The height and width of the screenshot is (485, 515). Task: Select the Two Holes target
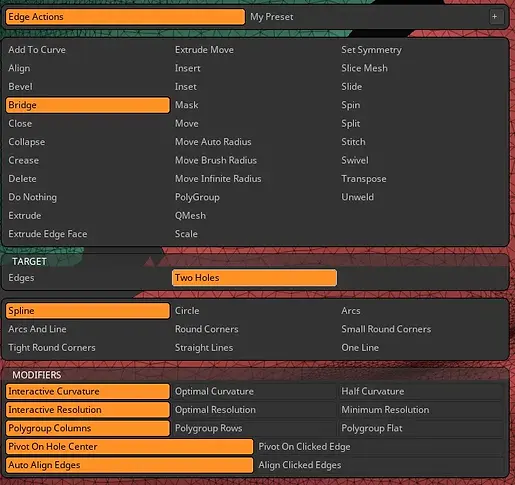(254, 278)
